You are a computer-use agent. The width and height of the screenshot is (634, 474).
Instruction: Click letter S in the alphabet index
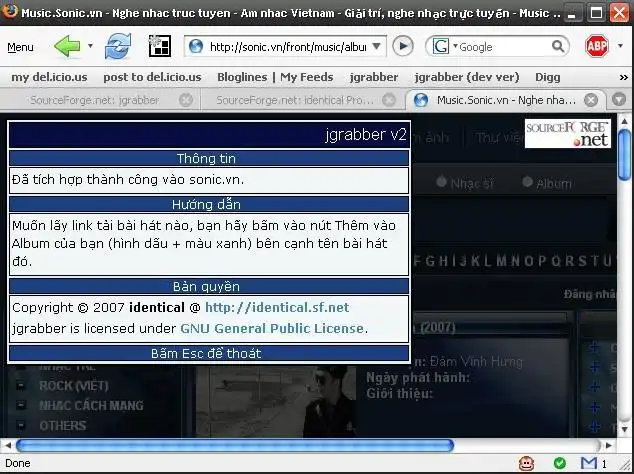coord(582,261)
